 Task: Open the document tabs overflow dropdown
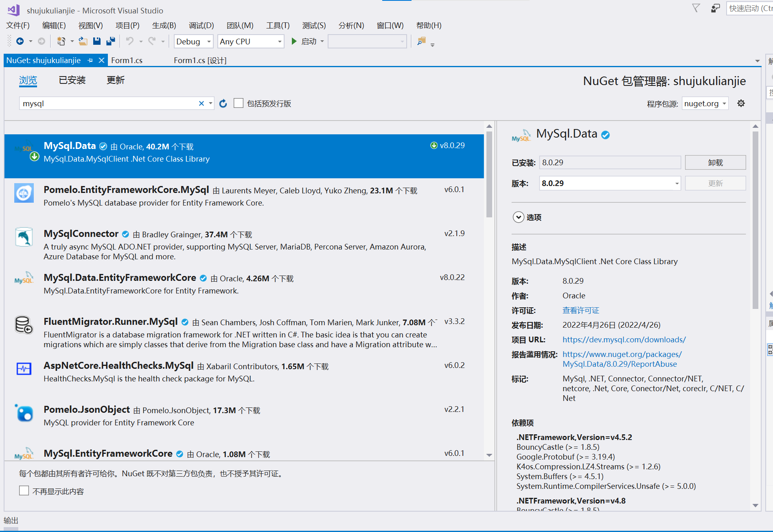(x=757, y=61)
